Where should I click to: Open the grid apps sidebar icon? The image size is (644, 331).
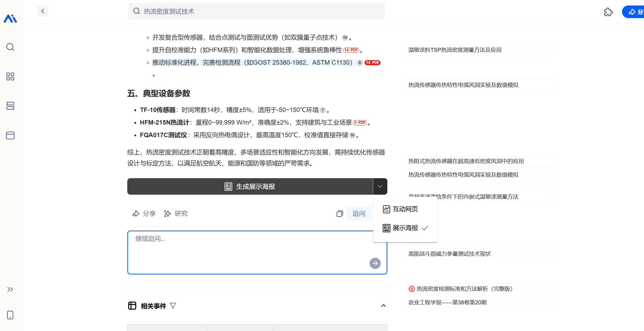pyautogui.click(x=10, y=76)
